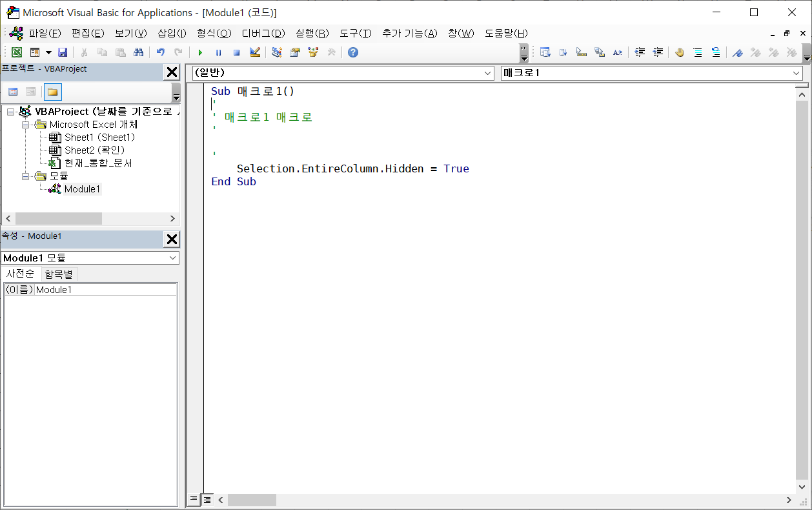The image size is (812, 510).
Task: Select Module1 in the project tree
Action: point(83,189)
